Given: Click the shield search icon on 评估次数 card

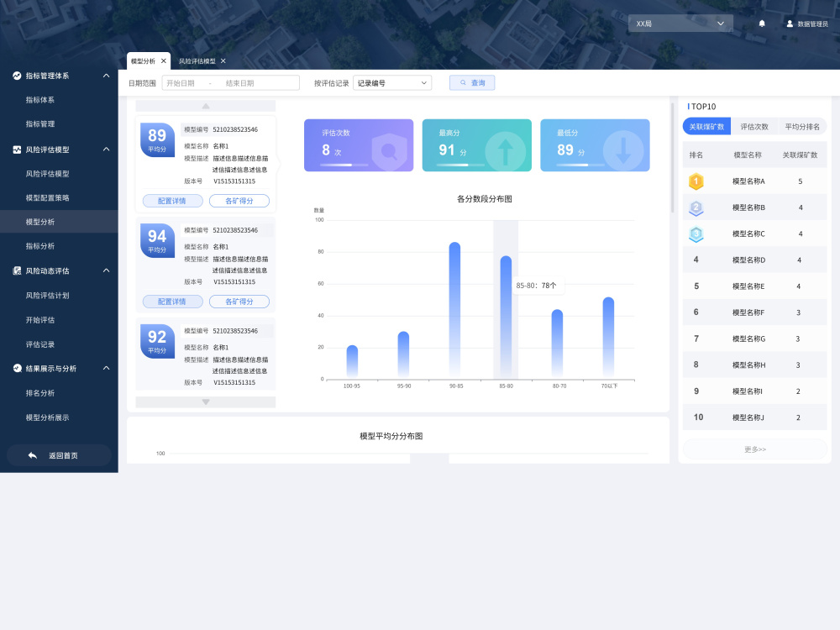Looking at the screenshot, I should (389, 152).
